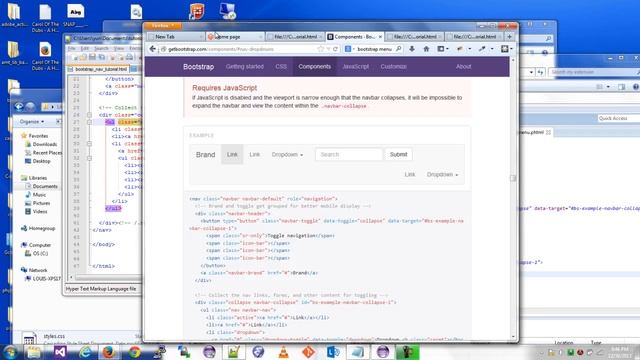Open the JavaScript section in Bootstrap navbar
Screen dimensions: 640x360
[x=356, y=67]
